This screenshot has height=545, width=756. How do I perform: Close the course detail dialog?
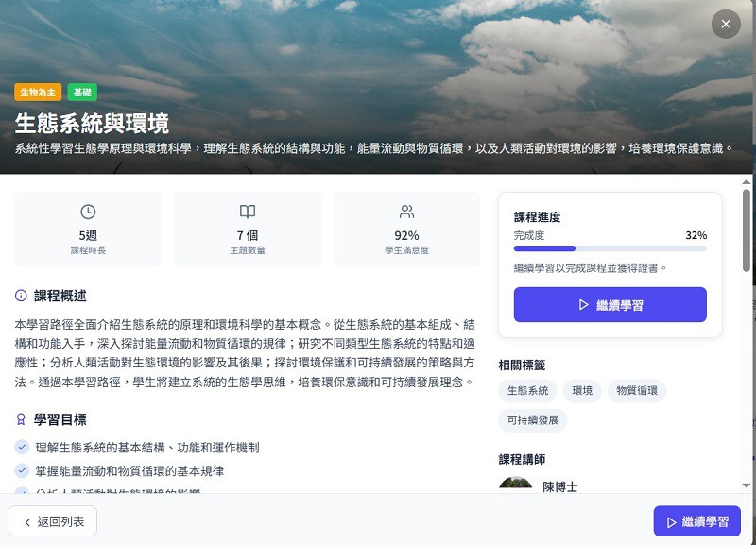point(726,25)
